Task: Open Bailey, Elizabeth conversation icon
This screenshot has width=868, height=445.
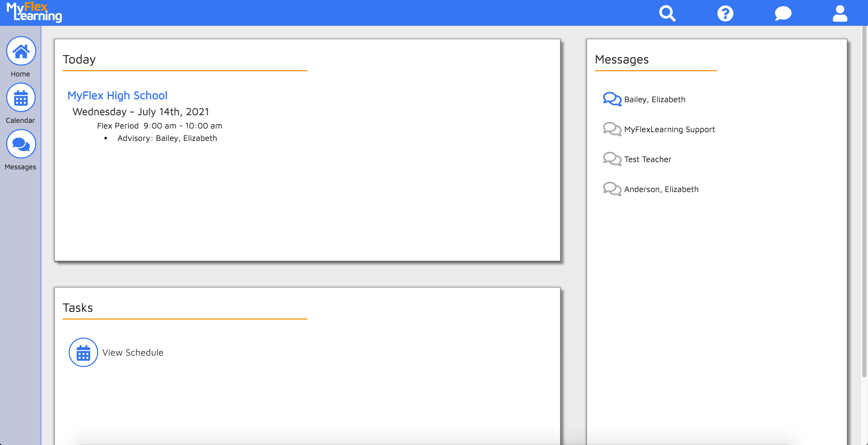Action: pyautogui.click(x=612, y=99)
